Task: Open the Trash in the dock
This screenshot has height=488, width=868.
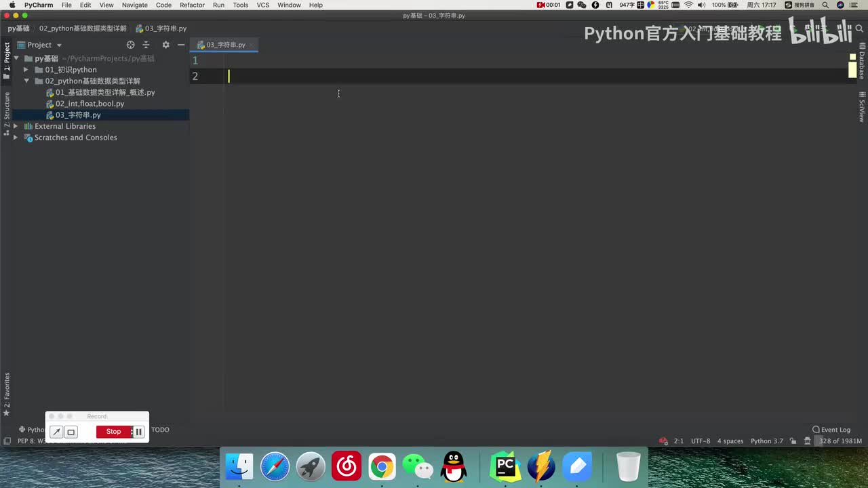Action: pos(629,467)
